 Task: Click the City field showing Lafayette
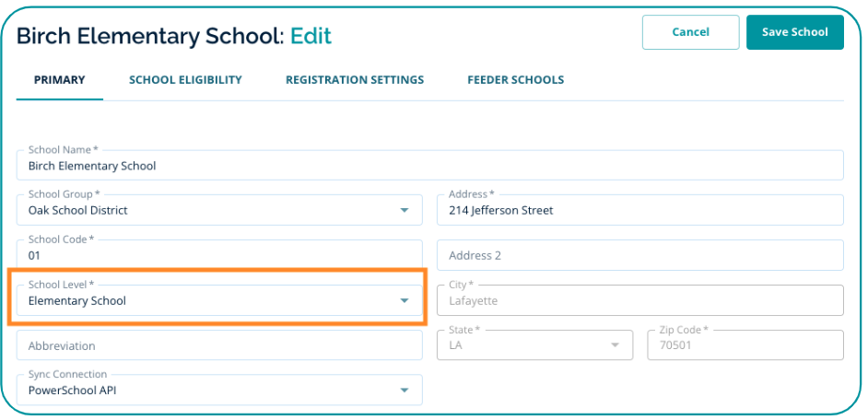pyautogui.click(x=639, y=300)
